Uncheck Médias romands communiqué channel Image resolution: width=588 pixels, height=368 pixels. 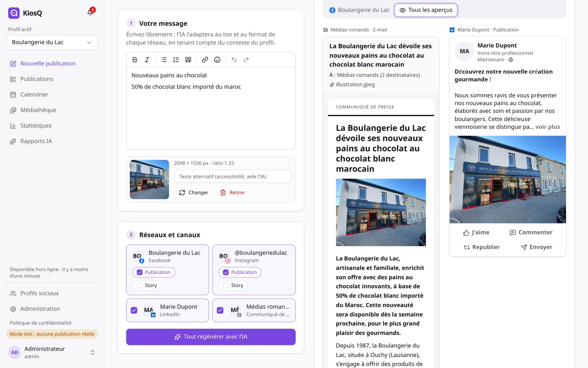click(220, 310)
